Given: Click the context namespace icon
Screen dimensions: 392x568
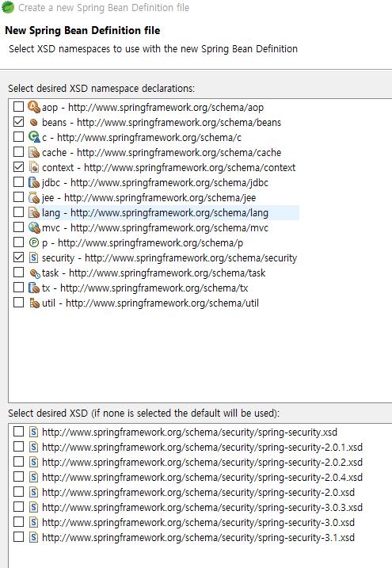Looking at the screenshot, I should tap(34, 167).
